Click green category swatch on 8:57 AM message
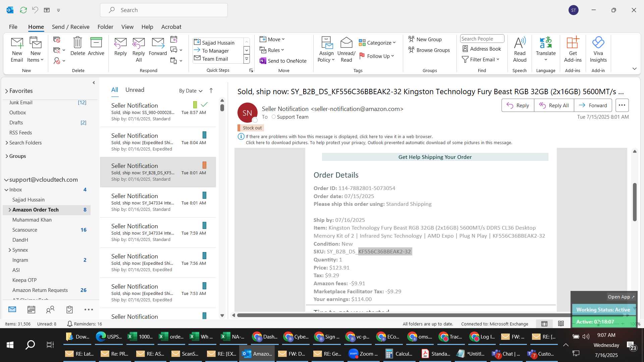 [x=195, y=105]
